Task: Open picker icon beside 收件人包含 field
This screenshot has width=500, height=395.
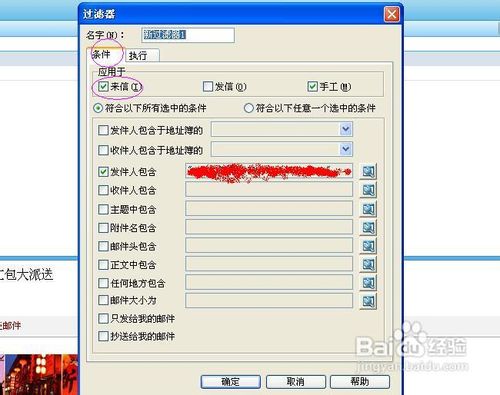Action: pos(368,190)
